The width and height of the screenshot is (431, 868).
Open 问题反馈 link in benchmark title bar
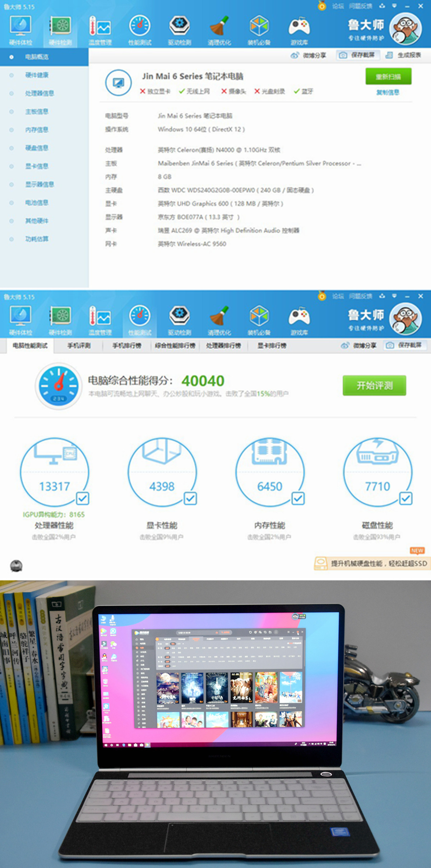point(361,296)
